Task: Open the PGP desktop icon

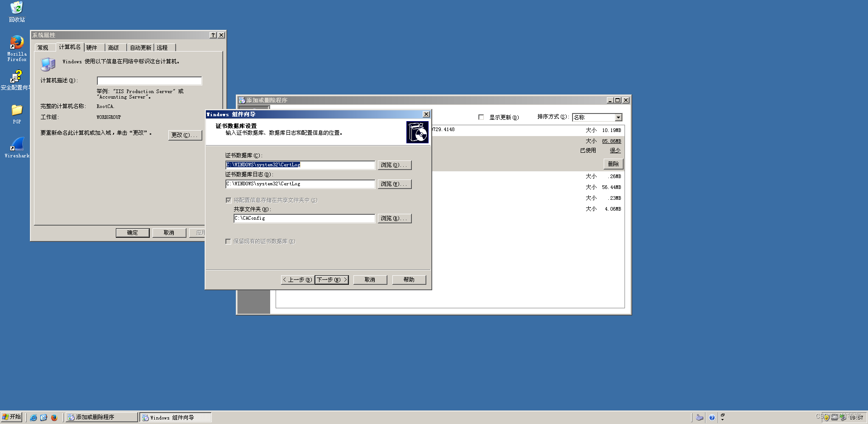Action: [x=16, y=111]
